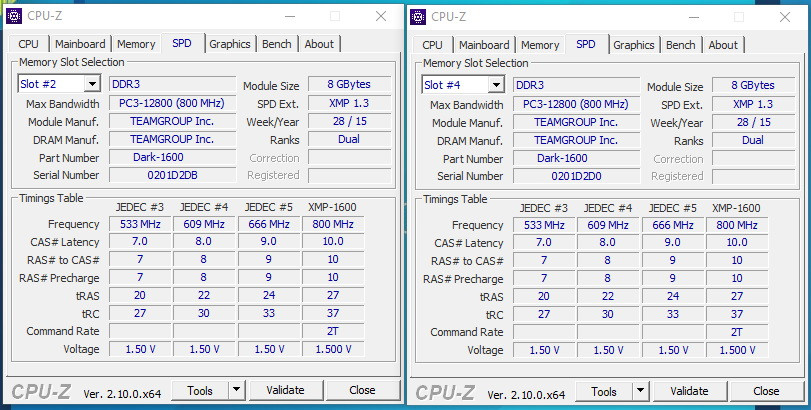Click Tools button in right window
The height and width of the screenshot is (410, 811).
(x=604, y=391)
